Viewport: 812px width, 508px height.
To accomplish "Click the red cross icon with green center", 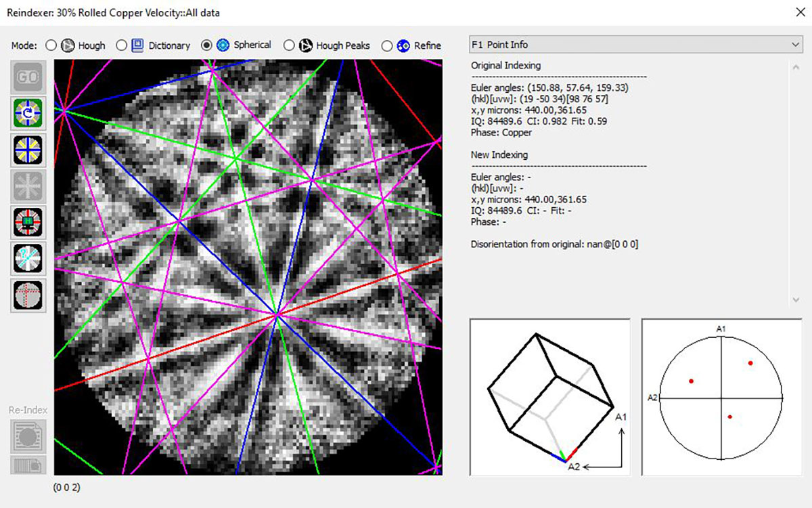I will [28, 223].
